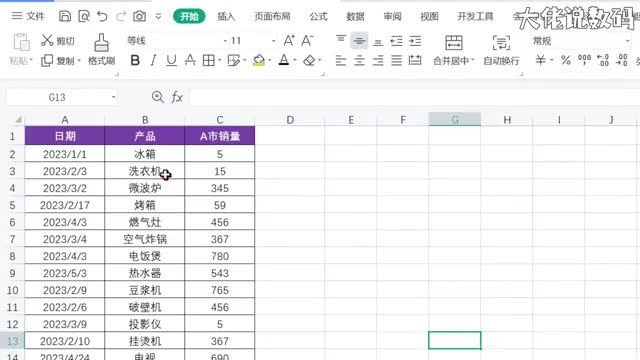The width and height of the screenshot is (640, 360).
Task: Open Print Preview icon
Action: pyautogui.click(x=84, y=16)
